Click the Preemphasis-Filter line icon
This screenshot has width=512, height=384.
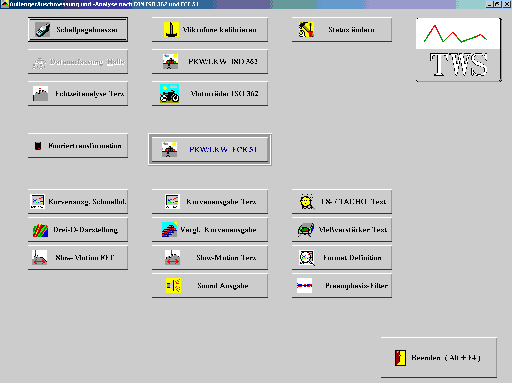point(304,286)
